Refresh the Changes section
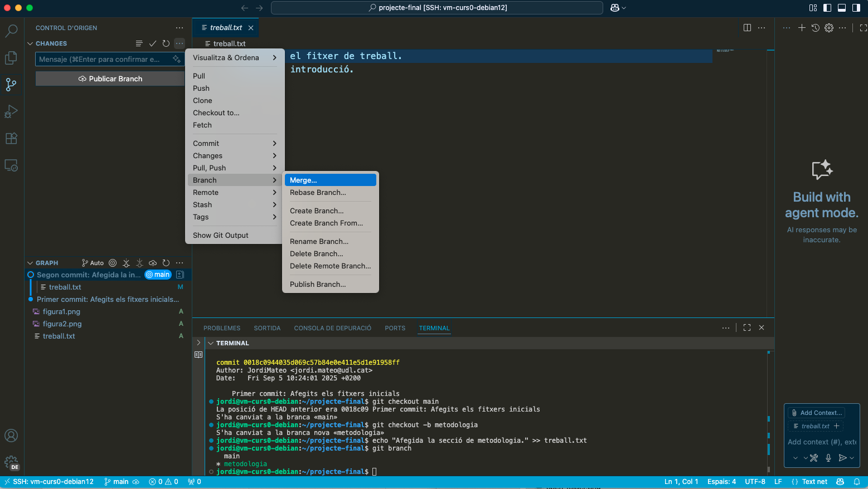The image size is (868, 489). 166,43
